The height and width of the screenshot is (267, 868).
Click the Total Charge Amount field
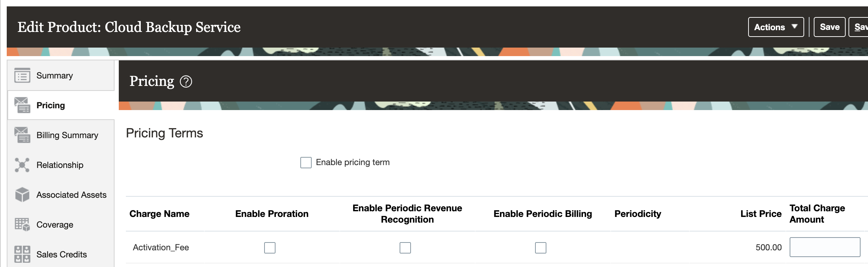824,247
